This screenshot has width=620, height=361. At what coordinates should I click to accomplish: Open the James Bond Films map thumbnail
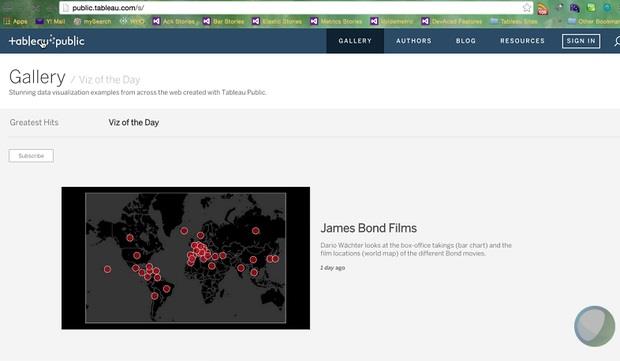(185, 258)
